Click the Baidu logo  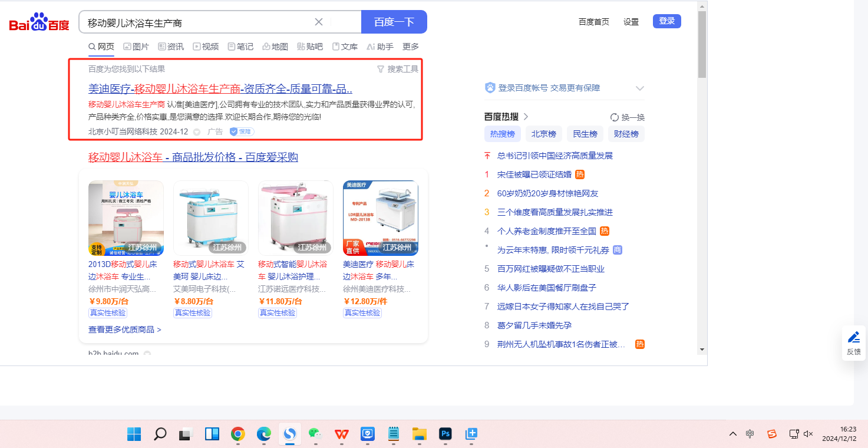[39, 23]
